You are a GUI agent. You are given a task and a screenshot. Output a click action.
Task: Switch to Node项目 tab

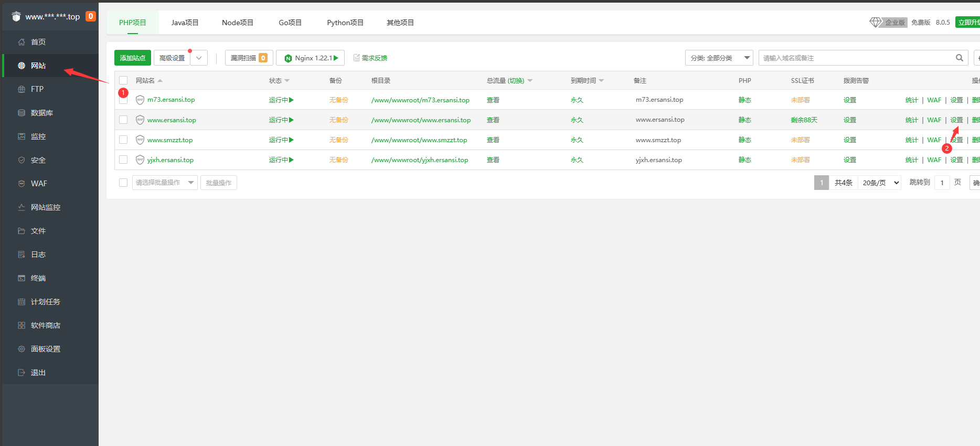tap(238, 23)
